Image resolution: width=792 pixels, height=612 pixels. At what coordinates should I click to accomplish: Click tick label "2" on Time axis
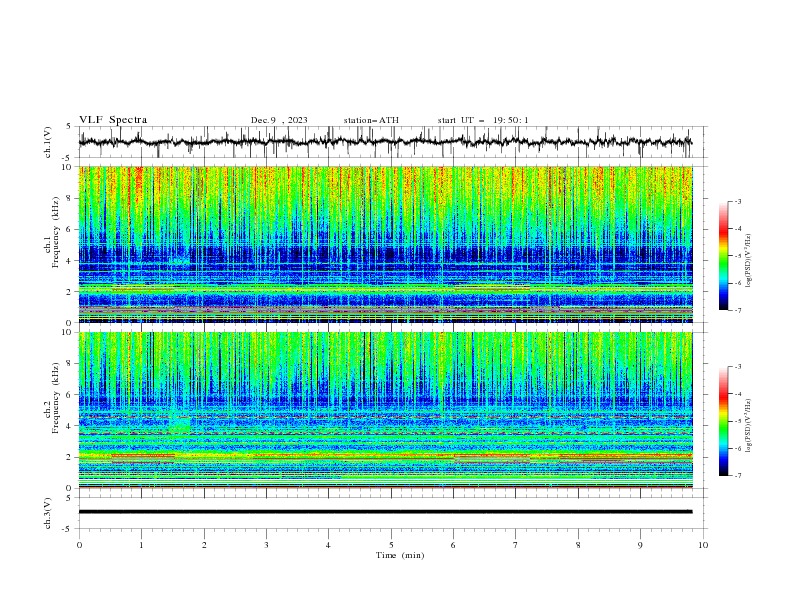point(204,545)
